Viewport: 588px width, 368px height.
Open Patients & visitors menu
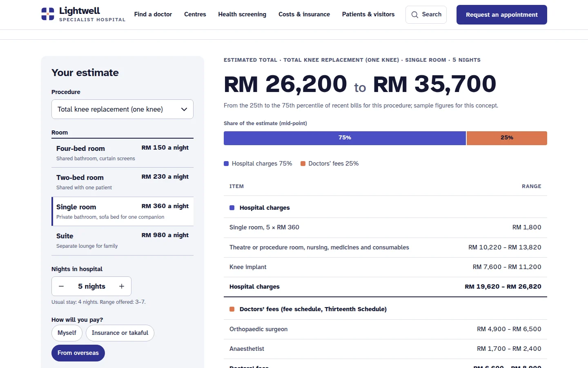pyautogui.click(x=368, y=14)
